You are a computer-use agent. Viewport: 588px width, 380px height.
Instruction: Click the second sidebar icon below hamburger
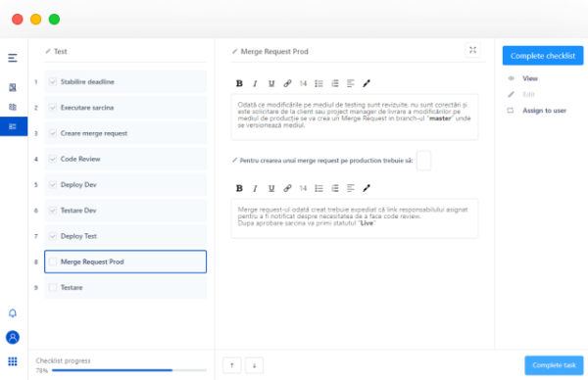coord(13,107)
